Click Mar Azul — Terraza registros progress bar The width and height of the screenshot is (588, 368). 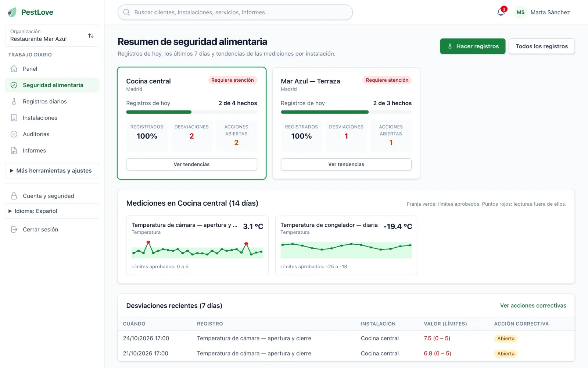346,112
